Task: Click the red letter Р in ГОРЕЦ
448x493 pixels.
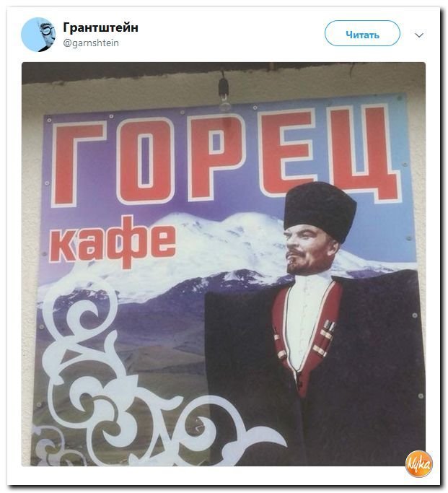Action: click(216, 156)
